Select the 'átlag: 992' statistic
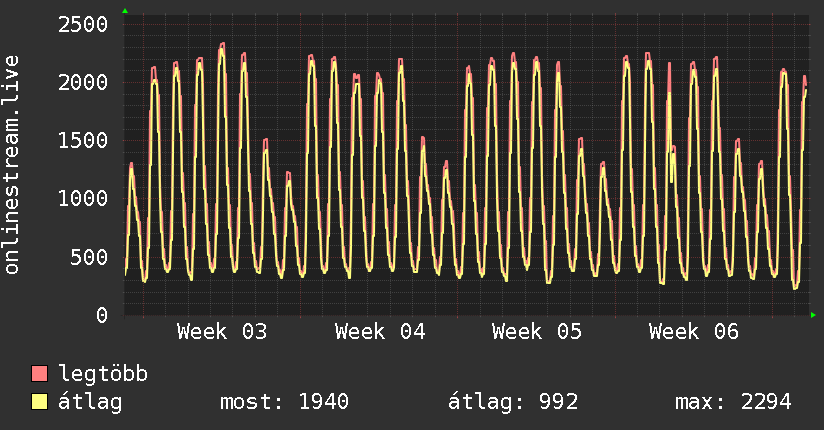The width and height of the screenshot is (824, 430). point(513,402)
